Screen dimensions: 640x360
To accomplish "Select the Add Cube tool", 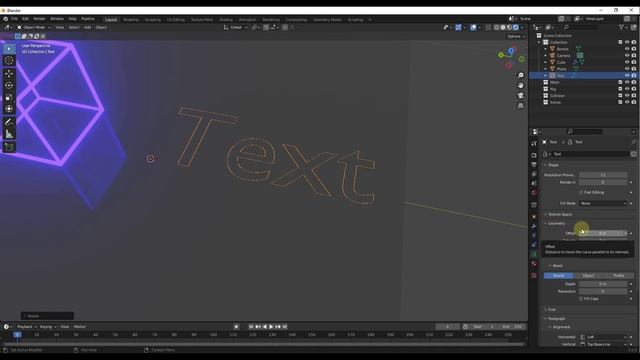I will point(9,147).
